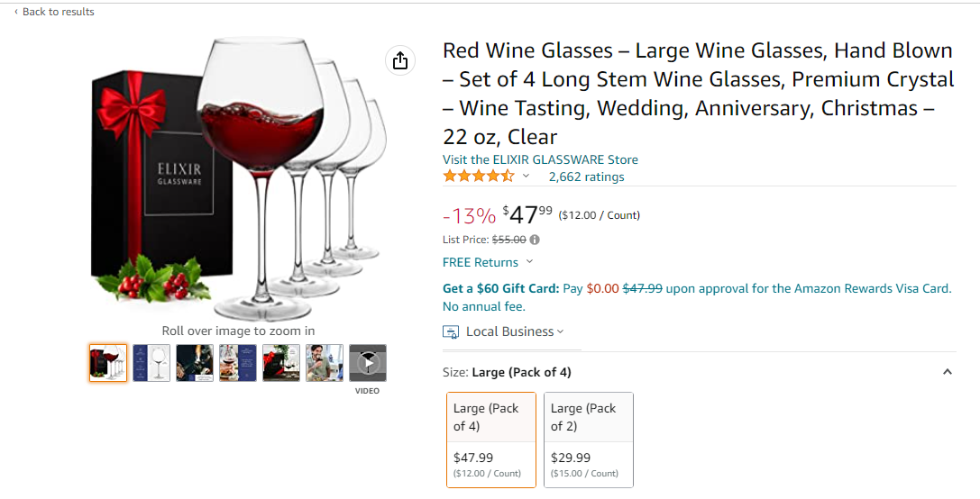The width and height of the screenshot is (980, 499).
Task: Click the list price info icon
Action: click(x=535, y=240)
